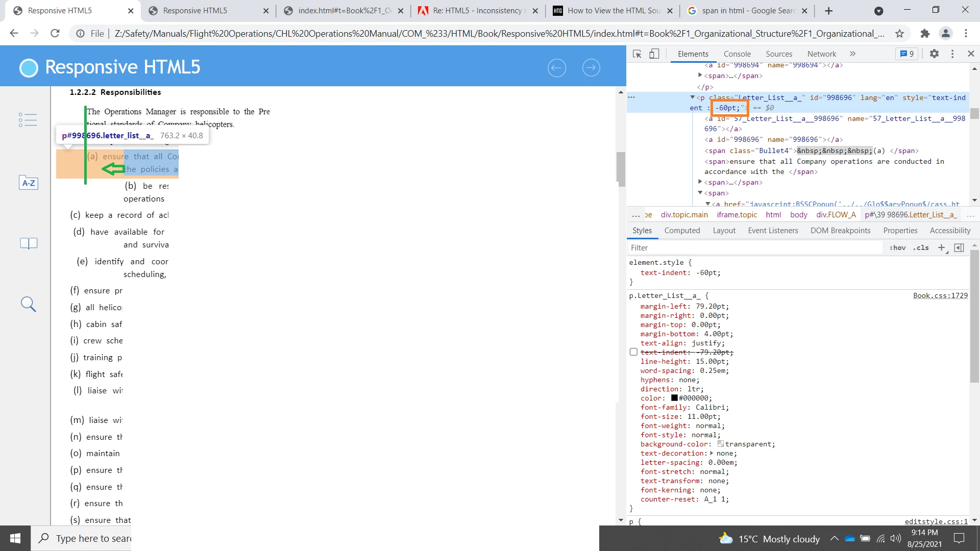Enable the struck-through text-indent checkbox

click(x=633, y=352)
